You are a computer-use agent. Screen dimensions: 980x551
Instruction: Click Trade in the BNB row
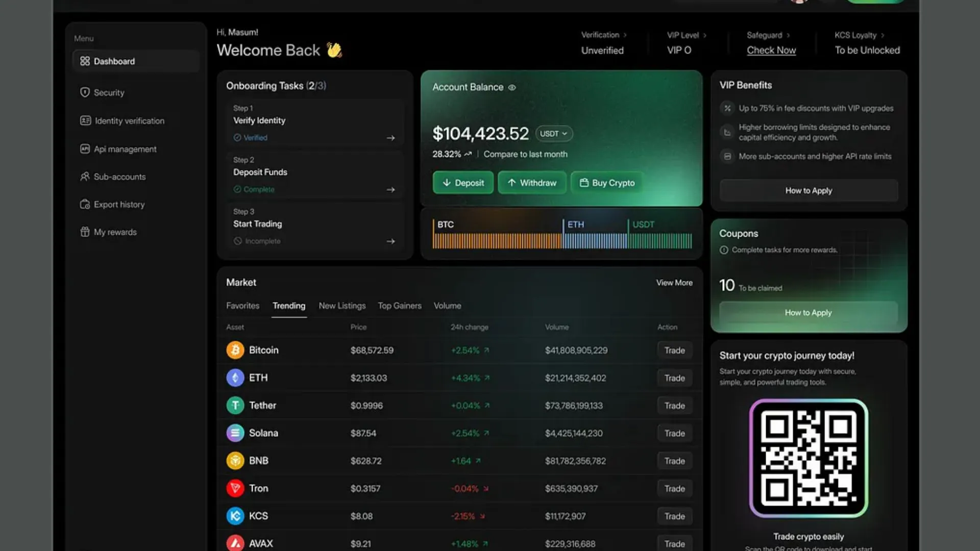tap(674, 460)
